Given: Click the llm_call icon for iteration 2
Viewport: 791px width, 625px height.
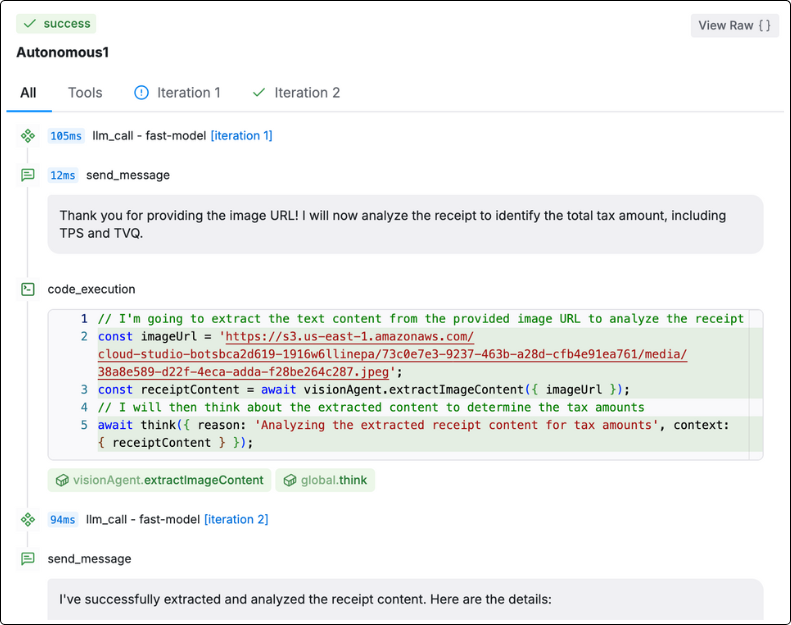Looking at the screenshot, I should 28,519.
